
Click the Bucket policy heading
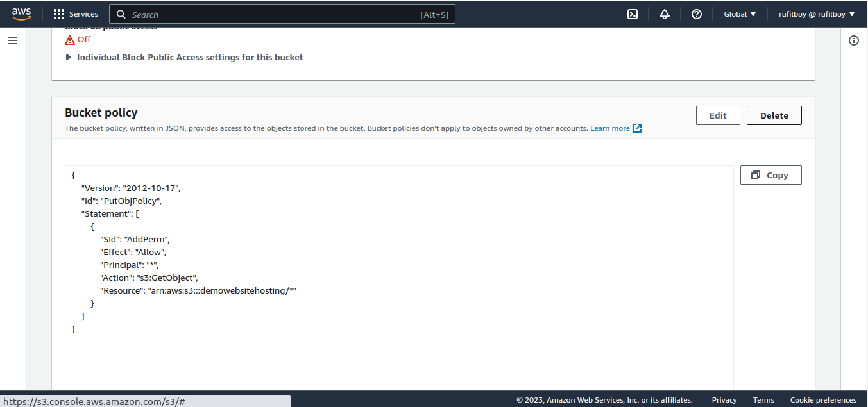coord(101,112)
